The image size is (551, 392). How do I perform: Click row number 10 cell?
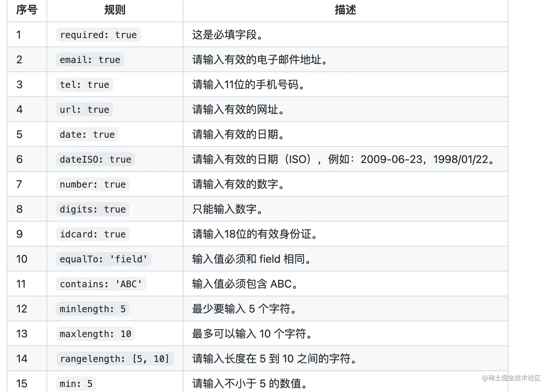pos(27,259)
